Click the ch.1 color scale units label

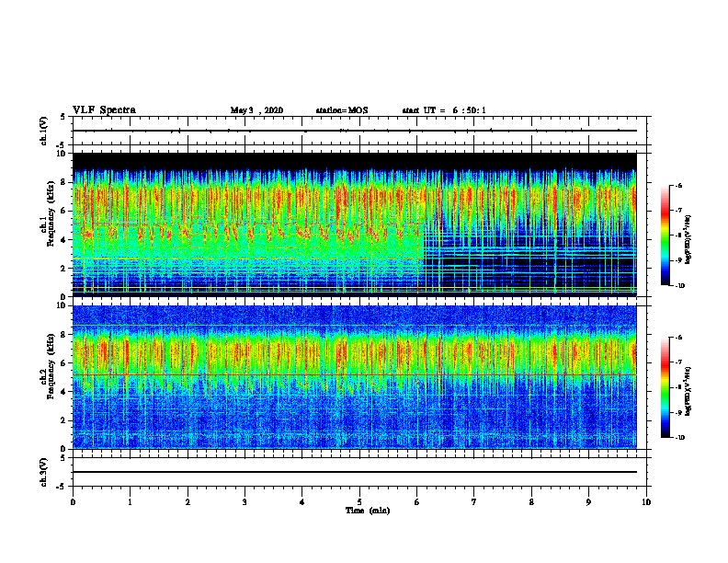[688, 239]
